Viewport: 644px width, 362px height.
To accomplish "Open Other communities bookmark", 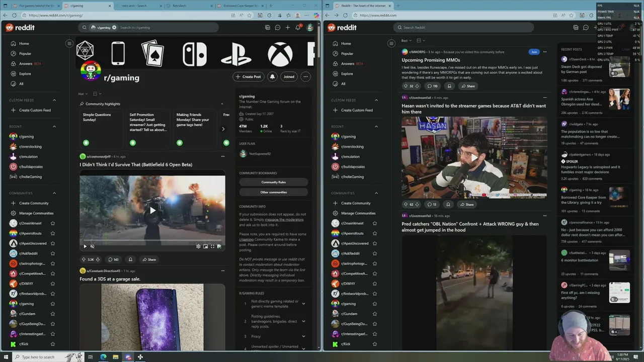I will [274, 192].
